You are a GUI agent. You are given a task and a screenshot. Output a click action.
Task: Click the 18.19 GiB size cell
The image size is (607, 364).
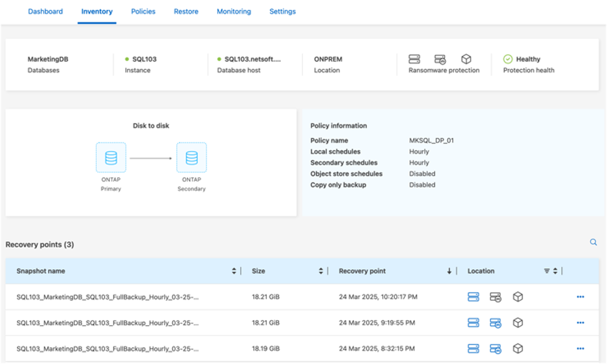266,349
